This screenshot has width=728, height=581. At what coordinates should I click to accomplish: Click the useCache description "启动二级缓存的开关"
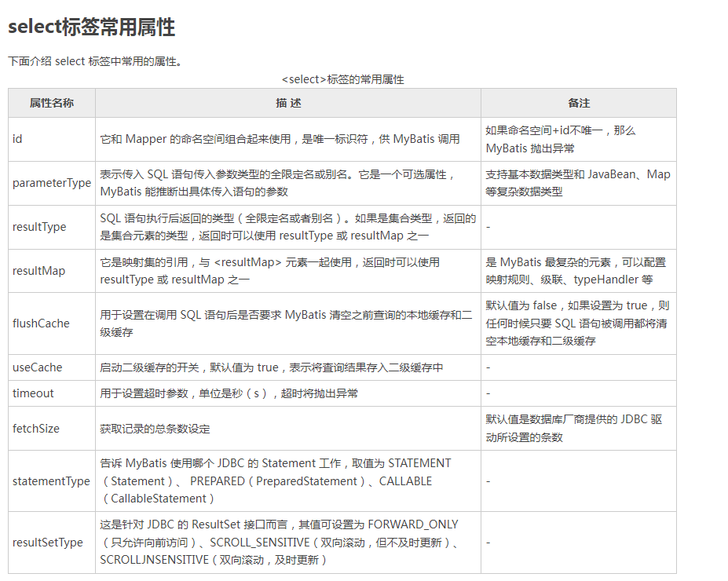pyautogui.click(x=149, y=367)
